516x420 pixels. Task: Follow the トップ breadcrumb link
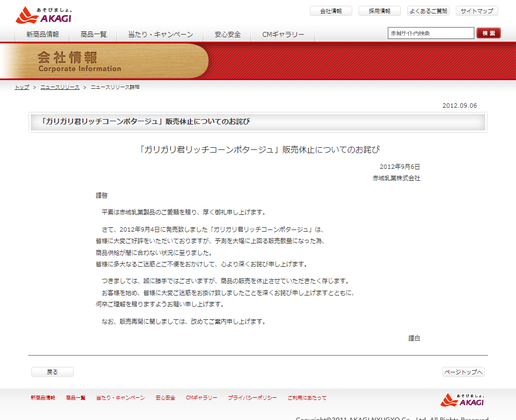point(22,87)
